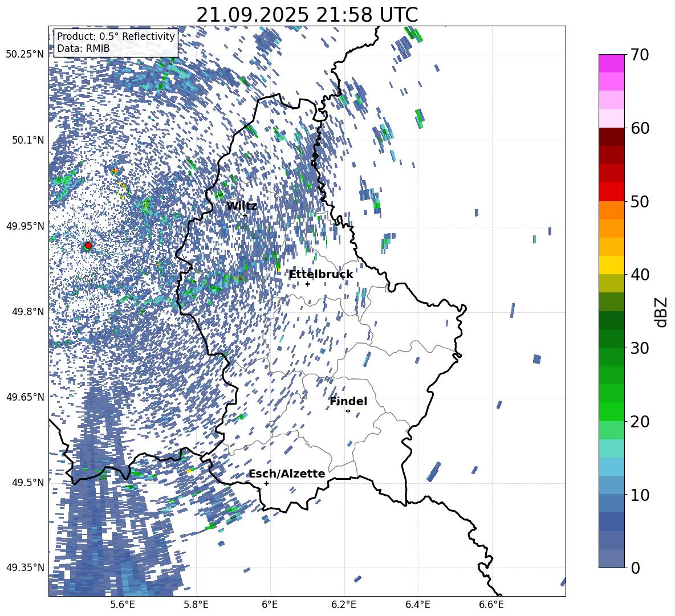This screenshot has height=616, width=675.
Task: Click the 5.8°E longitude label
Action: tap(196, 605)
